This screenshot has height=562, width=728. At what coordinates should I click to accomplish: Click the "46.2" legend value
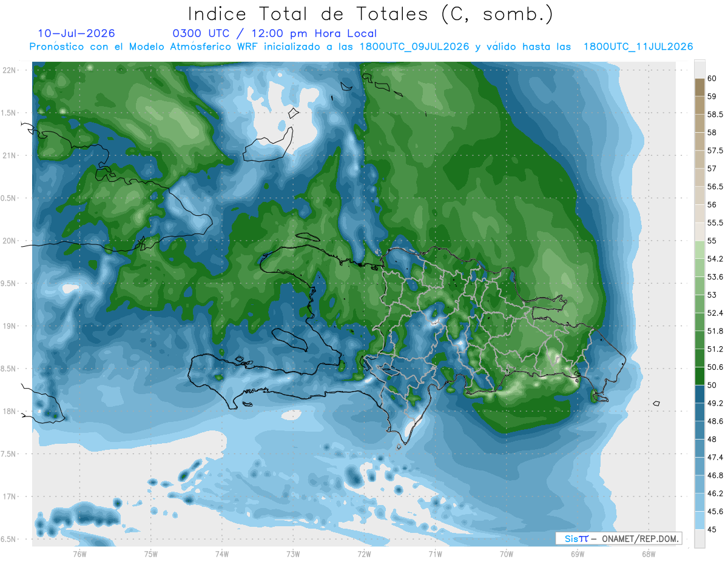click(715, 493)
